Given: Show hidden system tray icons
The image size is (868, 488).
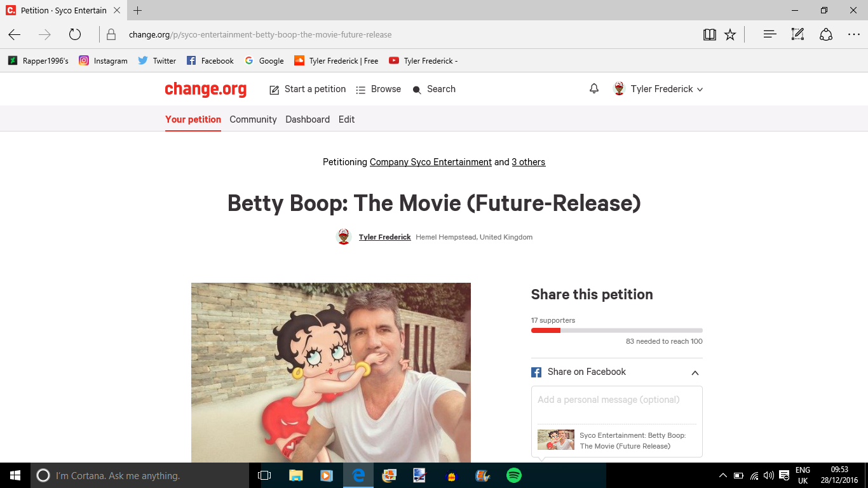Looking at the screenshot, I should point(722,475).
